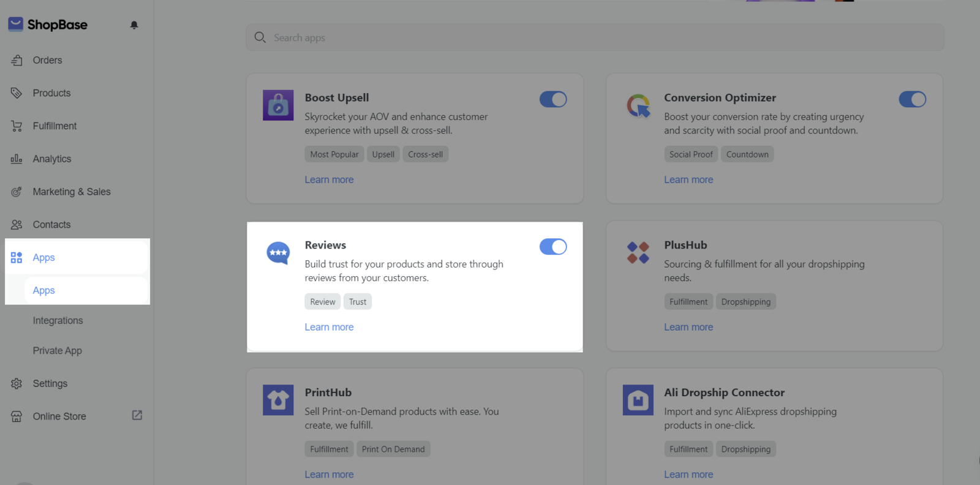Click the Fulfillment cart icon

pos(17,126)
